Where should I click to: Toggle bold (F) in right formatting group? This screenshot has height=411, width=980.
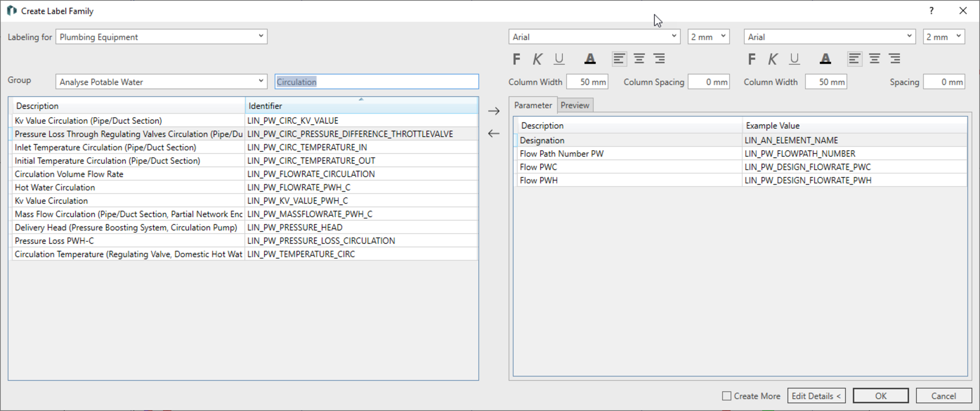click(751, 59)
